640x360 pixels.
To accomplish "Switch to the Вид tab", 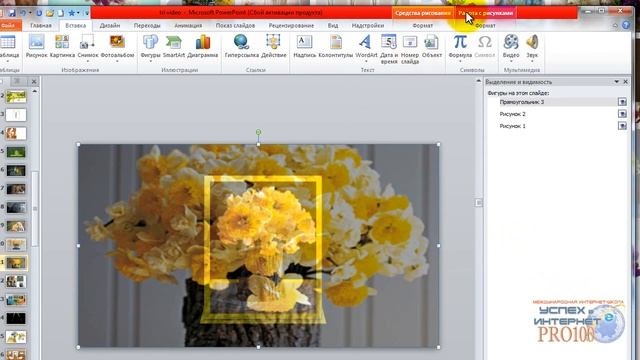I will click(333, 25).
